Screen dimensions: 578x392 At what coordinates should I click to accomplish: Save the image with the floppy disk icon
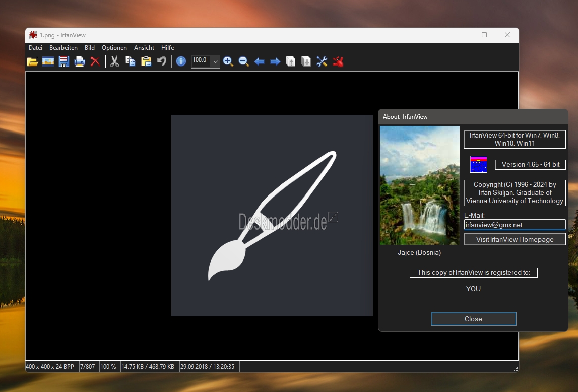(x=64, y=61)
